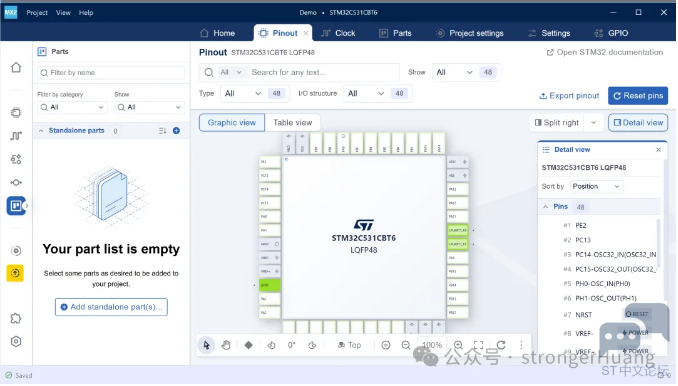The width and height of the screenshot is (678, 386).
Task: Click Add standalone part(s) button
Action: pyautogui.click(x=112, y=308)
